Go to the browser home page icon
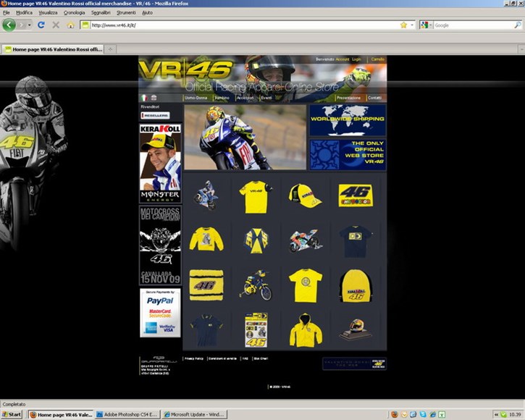This screenshot has height=420, width=525. [x=70, y=25]
